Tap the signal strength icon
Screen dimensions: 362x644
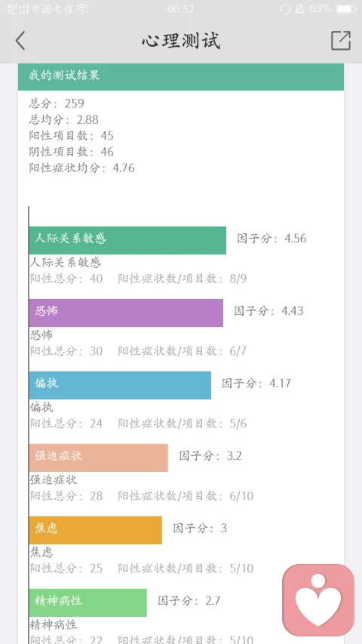point(17,9)
